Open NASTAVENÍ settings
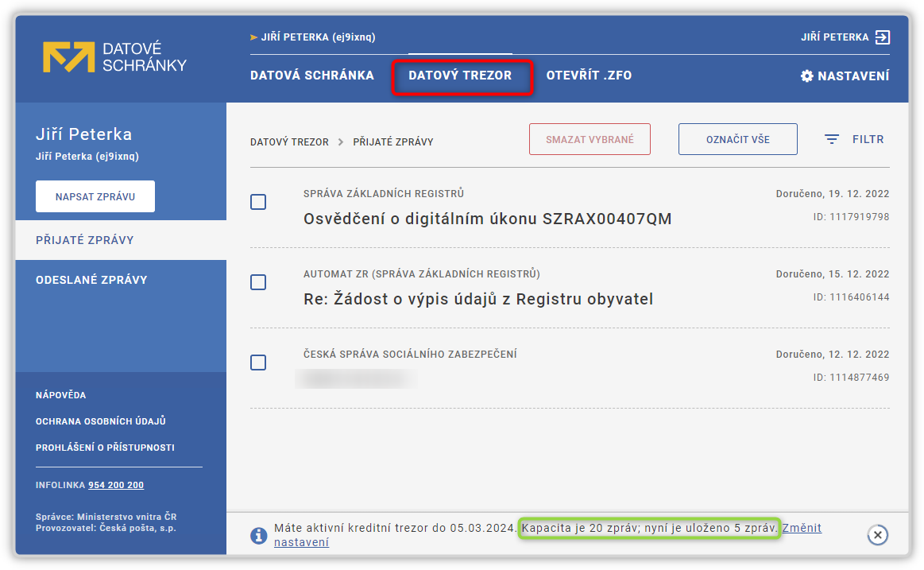Screen dimensions: 924x570 pos(845,76)
